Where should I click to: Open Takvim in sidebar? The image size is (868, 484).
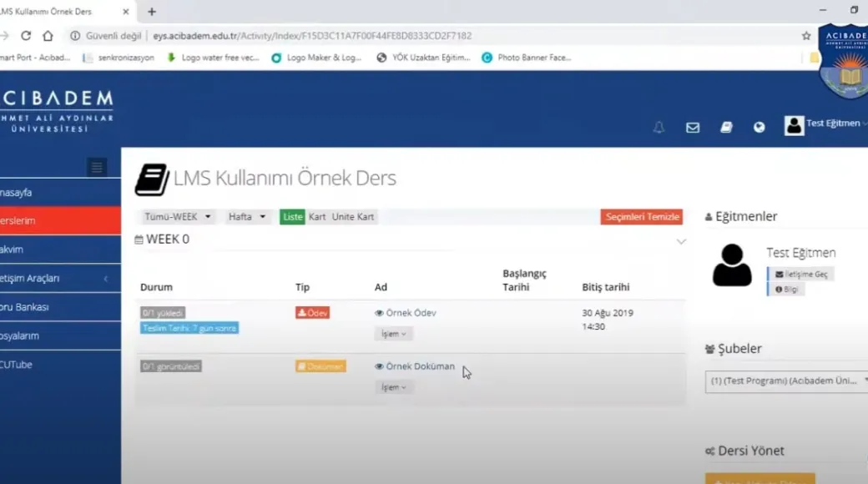tap(60, 250)
